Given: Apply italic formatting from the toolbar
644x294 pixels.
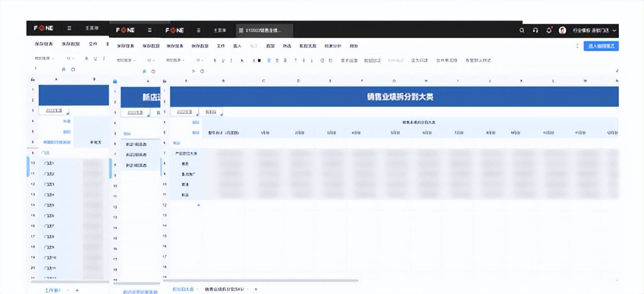Looking at the screenshot, I should tap(231, 60).
